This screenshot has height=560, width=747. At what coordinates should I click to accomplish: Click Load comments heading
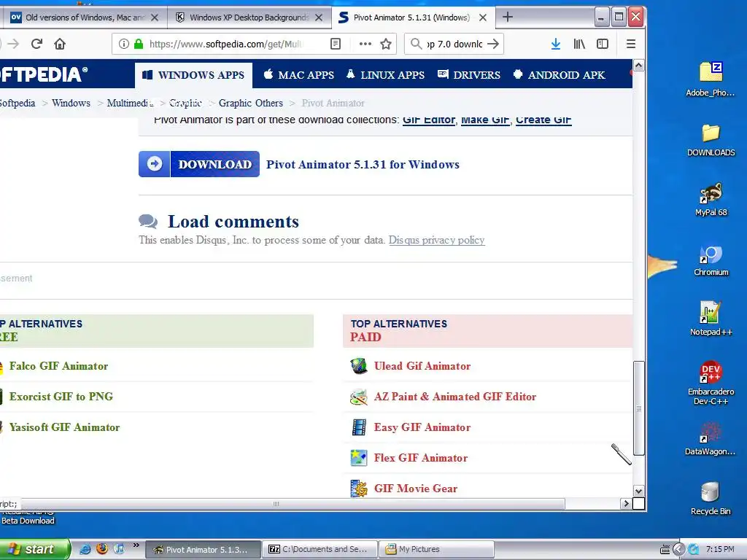(x=233, y=222)
